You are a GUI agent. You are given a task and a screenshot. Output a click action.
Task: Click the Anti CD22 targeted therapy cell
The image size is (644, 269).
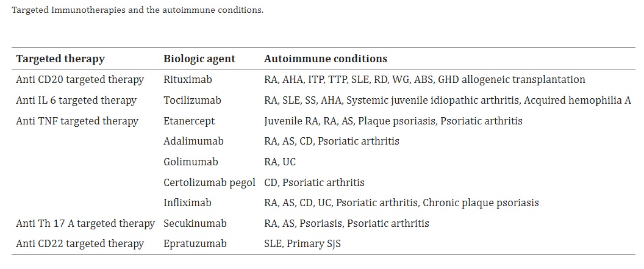coord(80,244)
